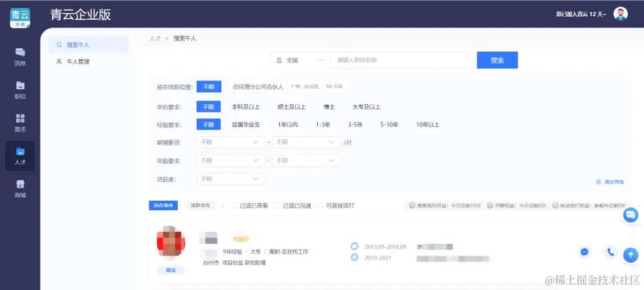
Task: Open the 全国 region dropdown
Action: coord(300,60)
